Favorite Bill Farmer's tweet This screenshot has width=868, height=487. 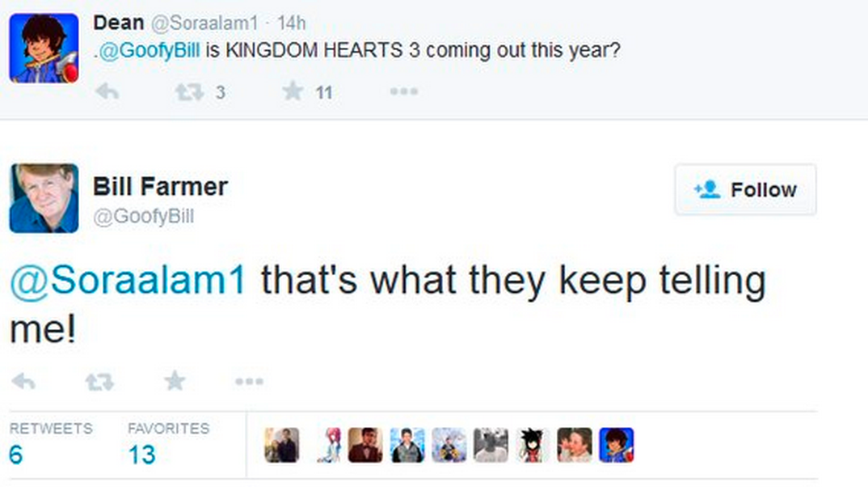[x=175, y=380]
